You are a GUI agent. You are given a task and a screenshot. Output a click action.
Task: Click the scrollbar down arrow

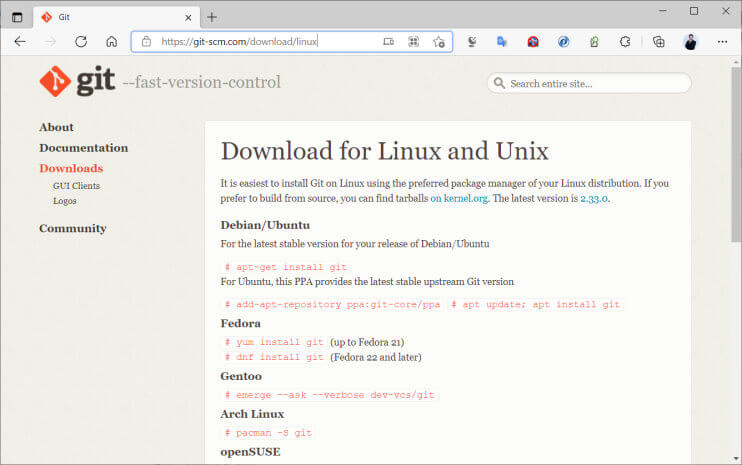pos(736,458)
